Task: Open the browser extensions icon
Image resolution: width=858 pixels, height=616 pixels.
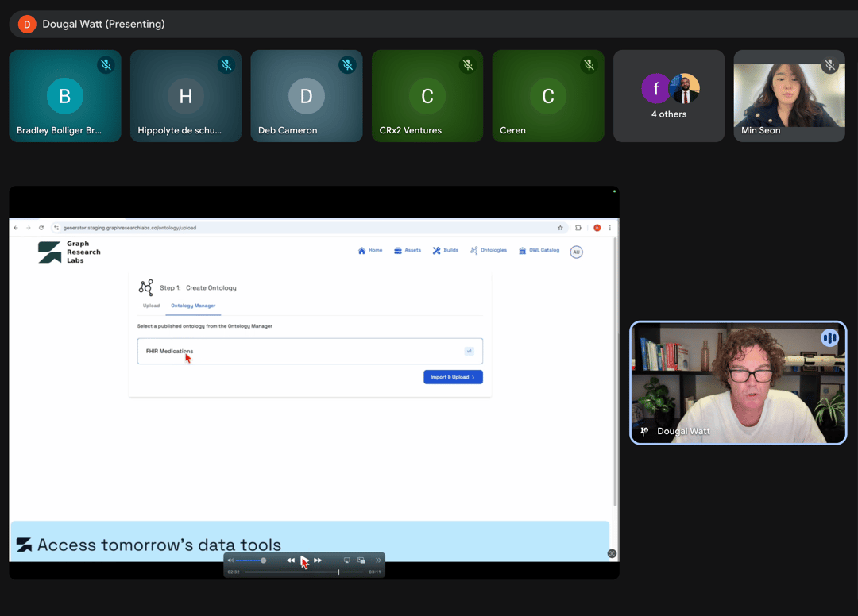Action: coord(578,228)
